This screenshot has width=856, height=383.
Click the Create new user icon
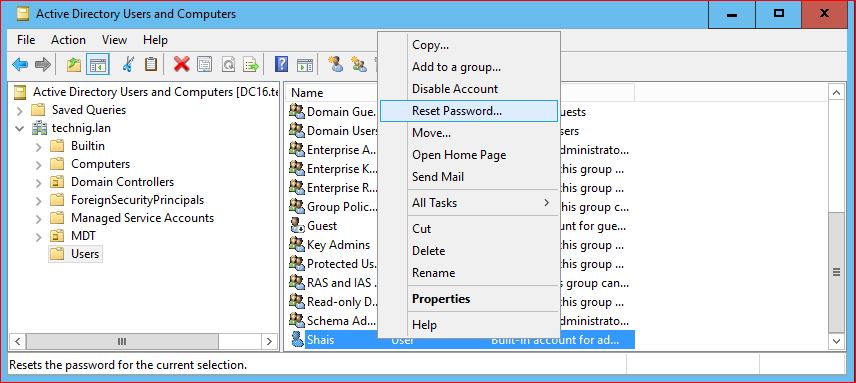click(x=335, y=64)
